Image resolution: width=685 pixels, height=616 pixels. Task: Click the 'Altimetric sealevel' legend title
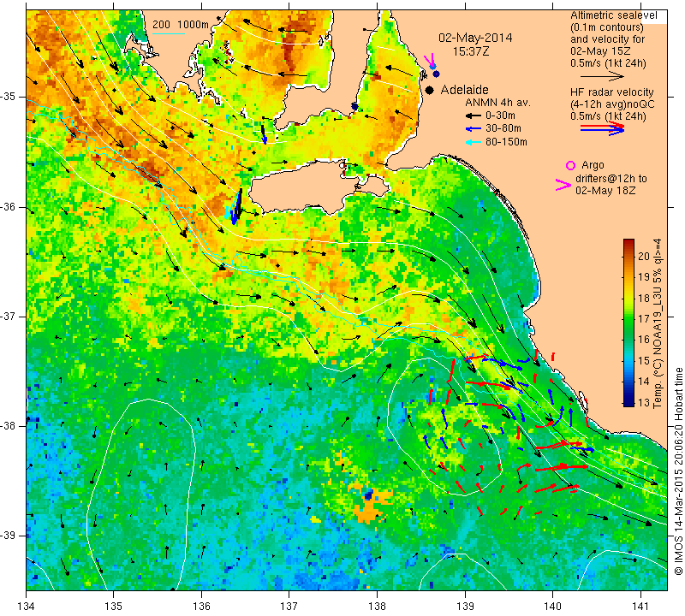[x=614, y=15]
